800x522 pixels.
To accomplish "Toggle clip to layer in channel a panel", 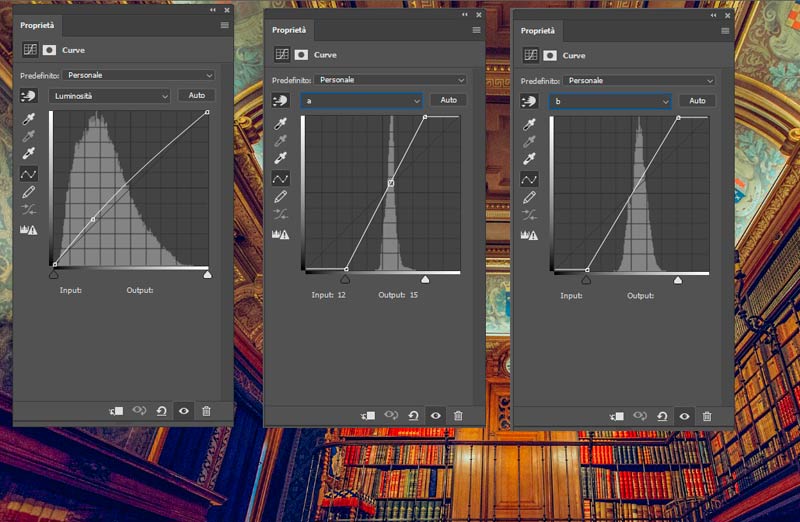I will [x=368, y=415].
